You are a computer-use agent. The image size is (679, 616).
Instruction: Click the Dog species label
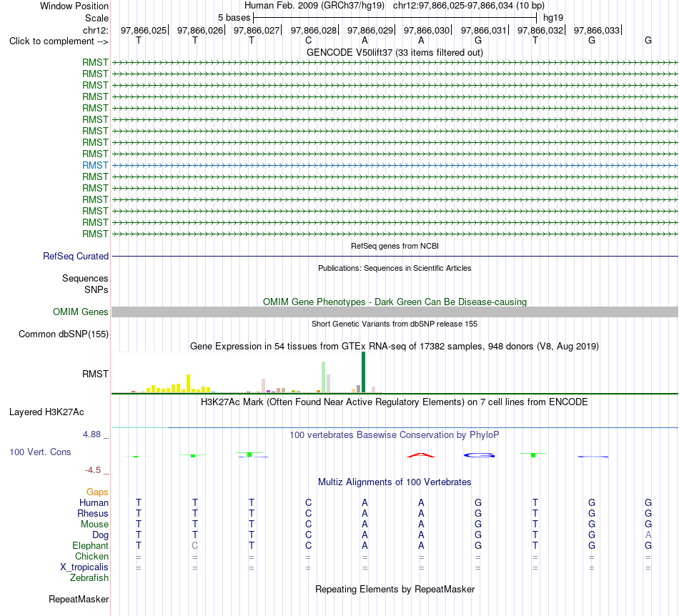(x=101, y=535)
